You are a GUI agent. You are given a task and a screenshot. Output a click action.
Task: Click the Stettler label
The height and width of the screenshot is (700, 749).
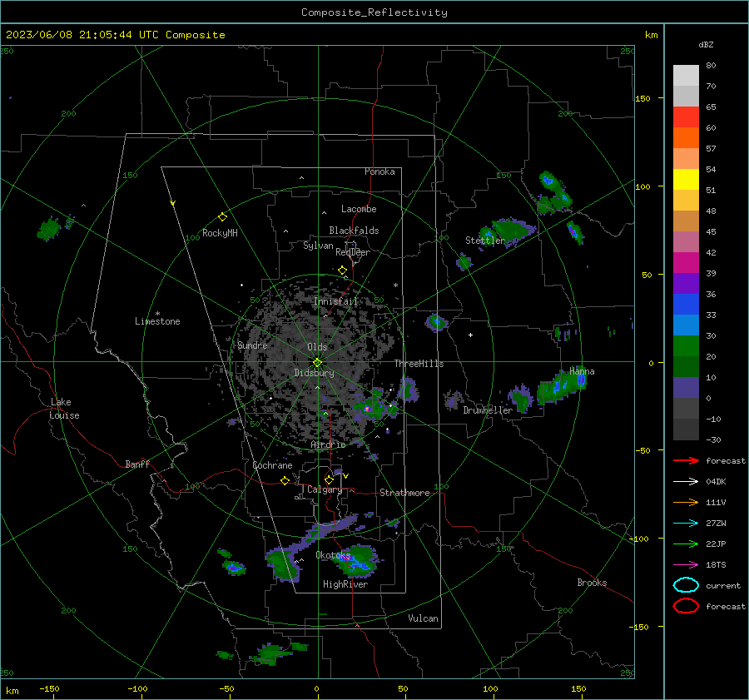tap(485, 241)
